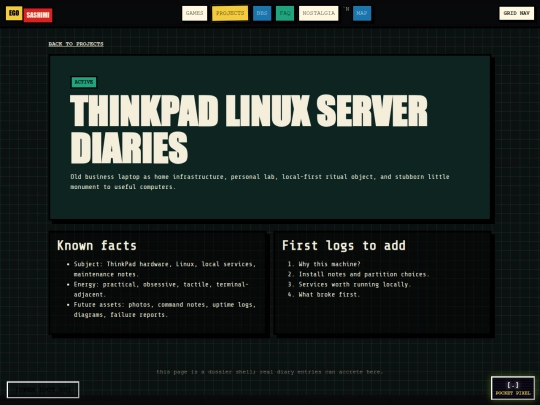
Task: Click 'What broke first.' list item
Action: pos(329,294)
